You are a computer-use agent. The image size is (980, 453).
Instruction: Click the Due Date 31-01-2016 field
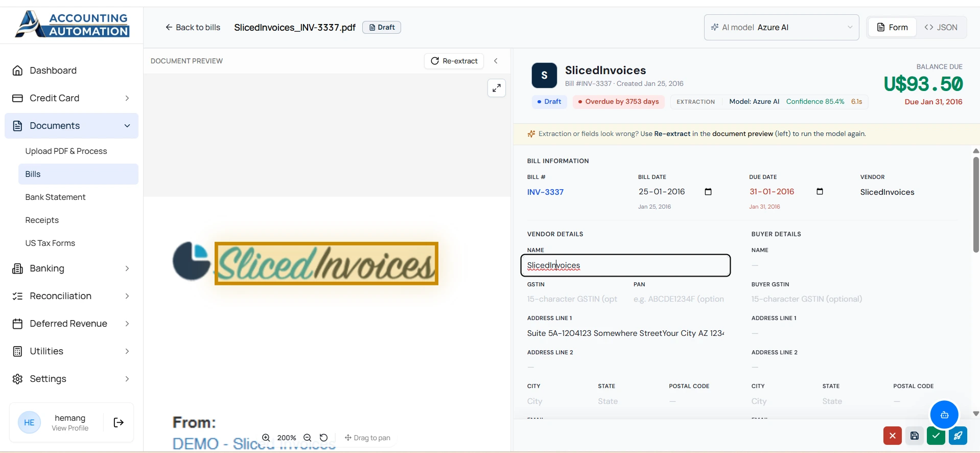click(x=787, y=192)
